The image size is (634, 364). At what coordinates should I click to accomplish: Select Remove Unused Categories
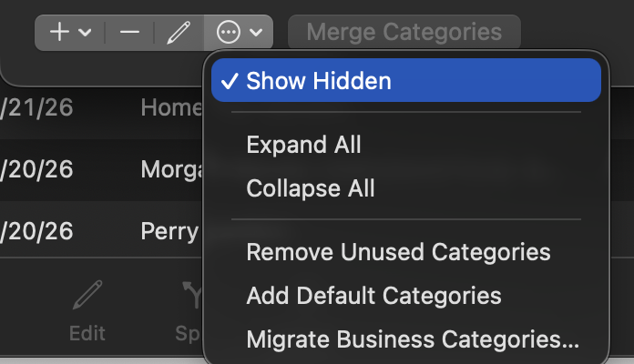[x=398, y=251]
